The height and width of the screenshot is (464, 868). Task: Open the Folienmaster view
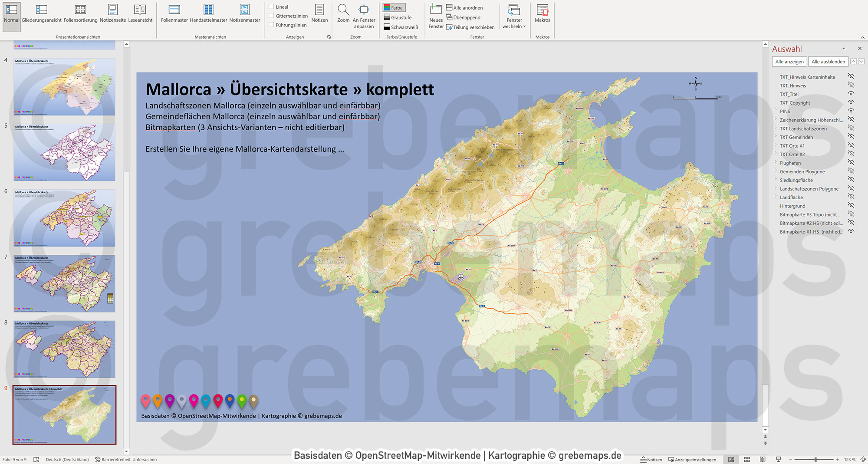[x=174, y=13]
